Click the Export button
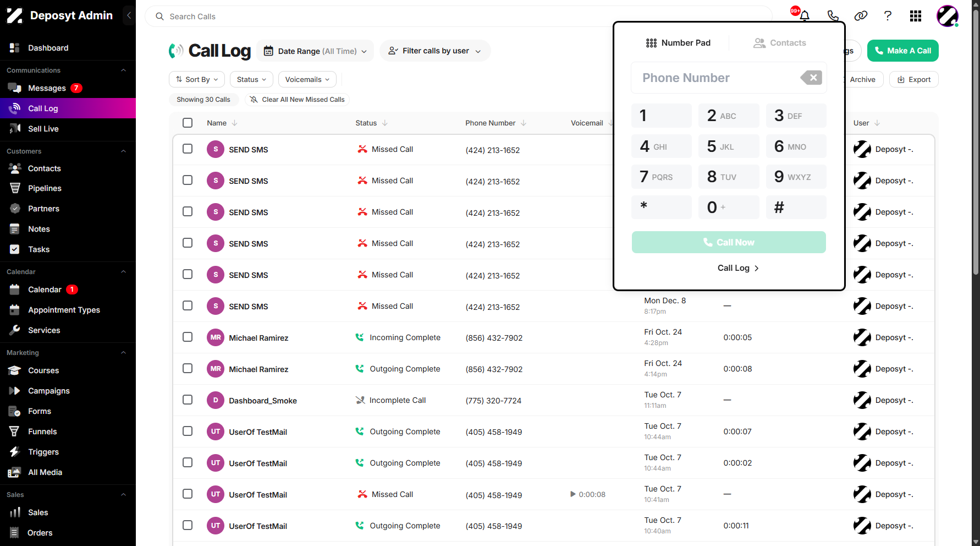The image size is (980, 546). coord(913,79)
